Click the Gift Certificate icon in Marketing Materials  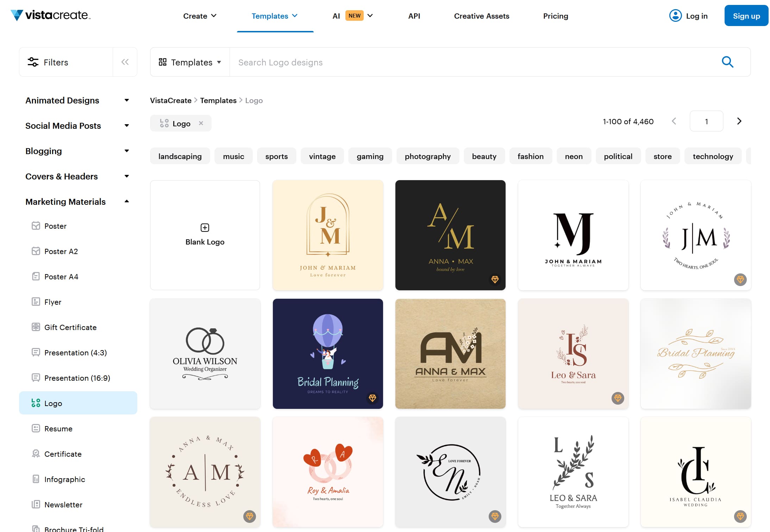(x=36, y=327)
